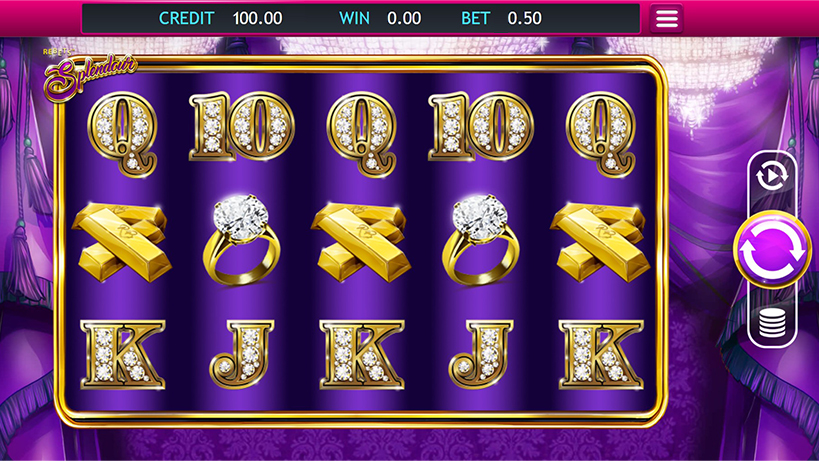Click the diamond ring on fourth reel
This screenshot has width=819, height=461.
coord(481,240)
